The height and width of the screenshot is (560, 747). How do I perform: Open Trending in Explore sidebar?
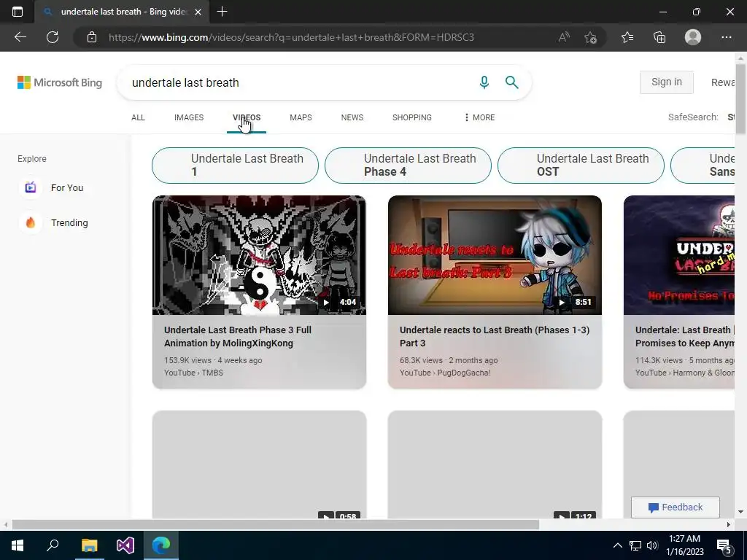coord(54,222)
